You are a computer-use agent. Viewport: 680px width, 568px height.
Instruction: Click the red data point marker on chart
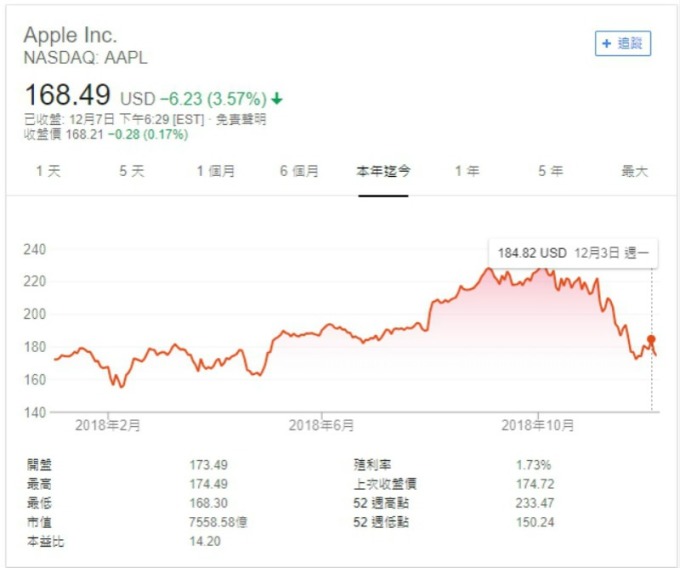[651, 339]
